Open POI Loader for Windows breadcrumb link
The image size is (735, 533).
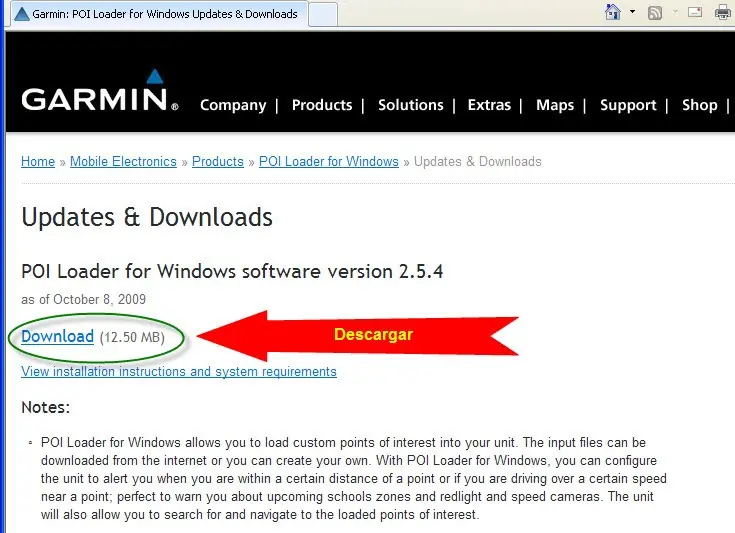click(329, 161)
